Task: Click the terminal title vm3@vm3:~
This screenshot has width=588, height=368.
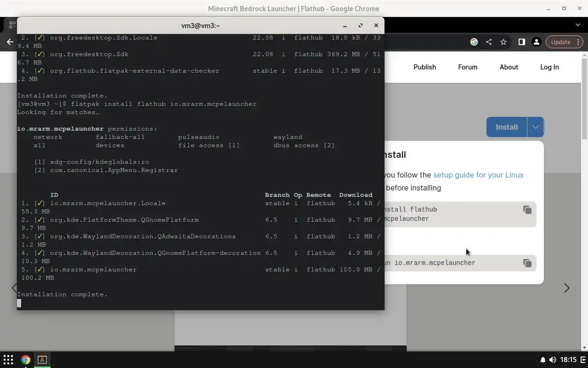Action: coord(200,26)
